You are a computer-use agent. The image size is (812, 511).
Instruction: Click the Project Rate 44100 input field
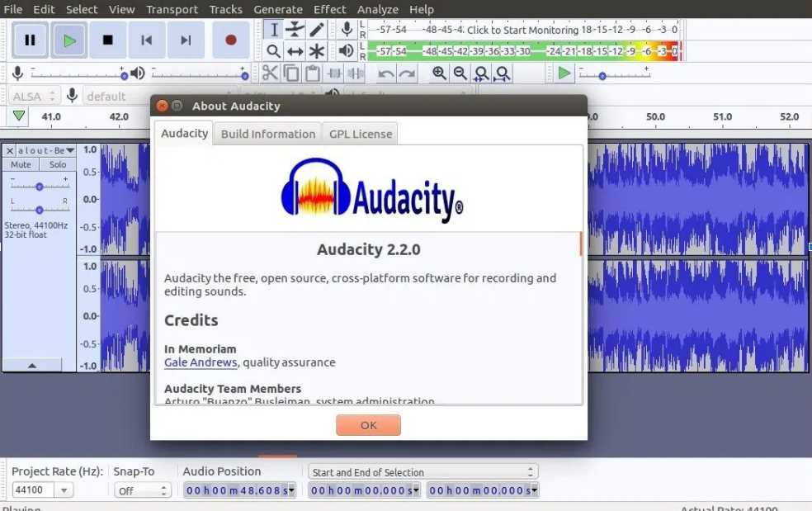click(33, 490)
